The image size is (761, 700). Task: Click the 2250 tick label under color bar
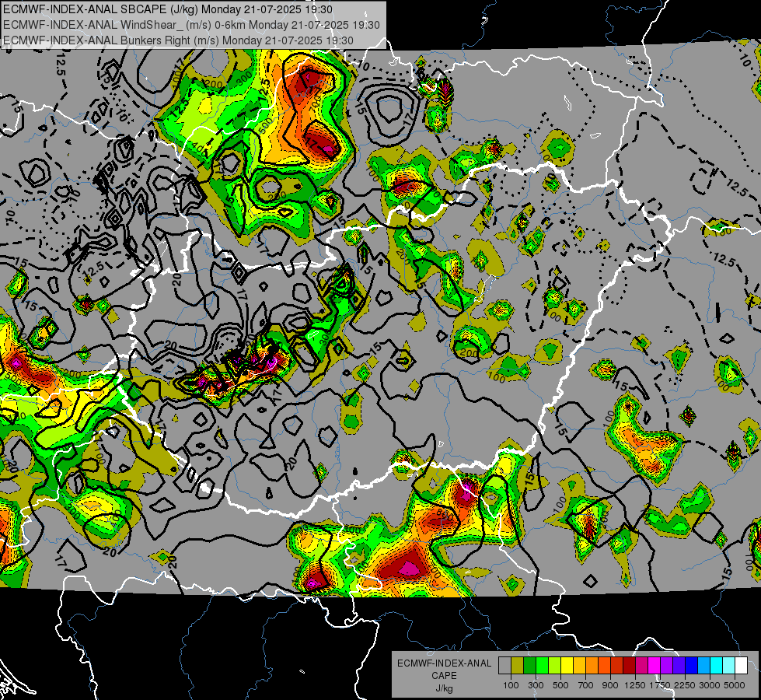(x=685, y=685)
